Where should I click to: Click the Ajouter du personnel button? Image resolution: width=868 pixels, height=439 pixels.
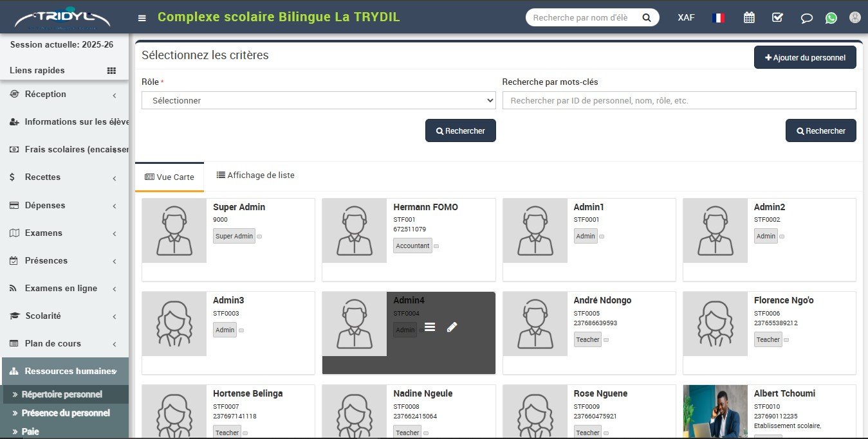804,57
